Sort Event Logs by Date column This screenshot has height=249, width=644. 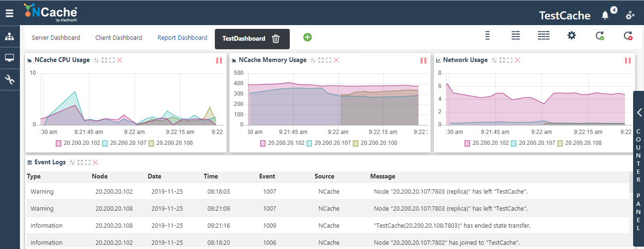pos(155,177)
